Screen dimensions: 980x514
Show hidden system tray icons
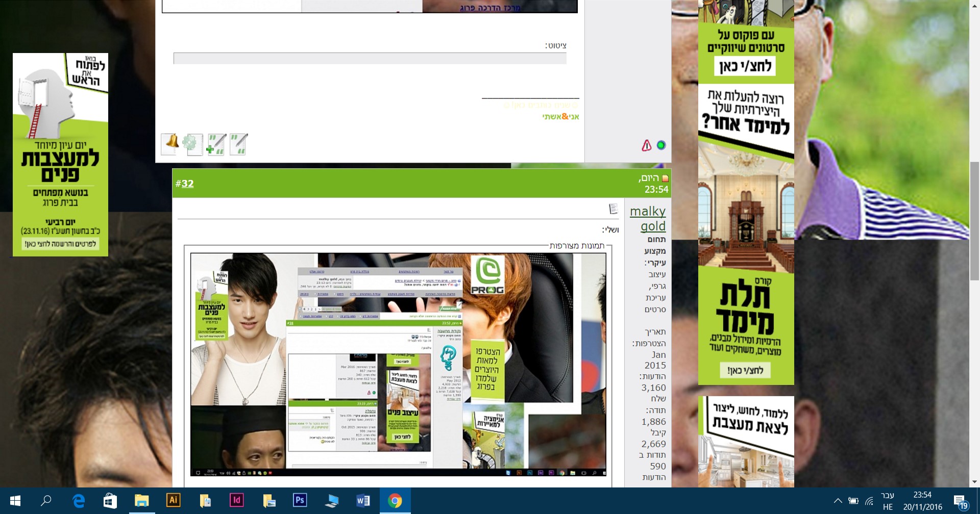(x=838, y=501)
